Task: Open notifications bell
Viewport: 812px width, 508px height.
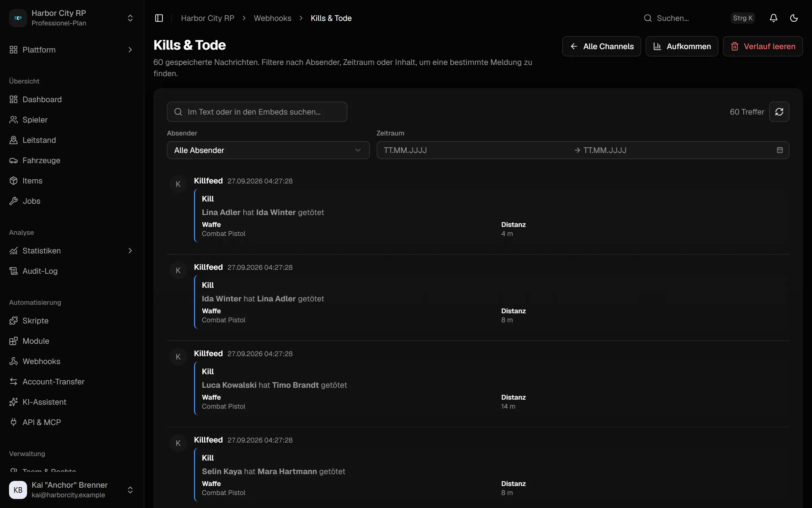Action: [x=773, y=18]
